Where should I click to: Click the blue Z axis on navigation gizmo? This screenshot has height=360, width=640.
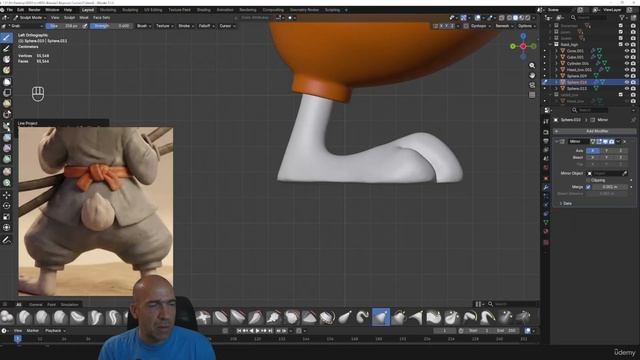click(x=523, y=37)
